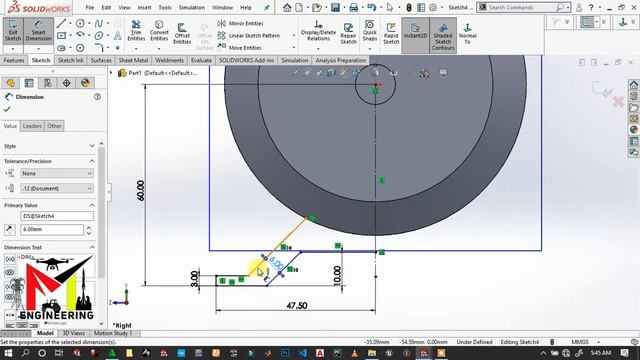
Task: Open the DisplayManager tab icon
Action: (85, 83)
